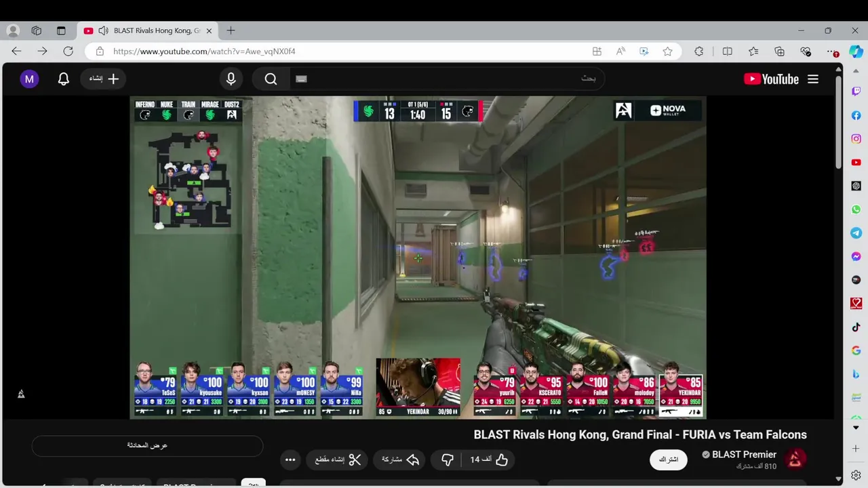Go to YouTube home via logo

click(x=771, y=79)
